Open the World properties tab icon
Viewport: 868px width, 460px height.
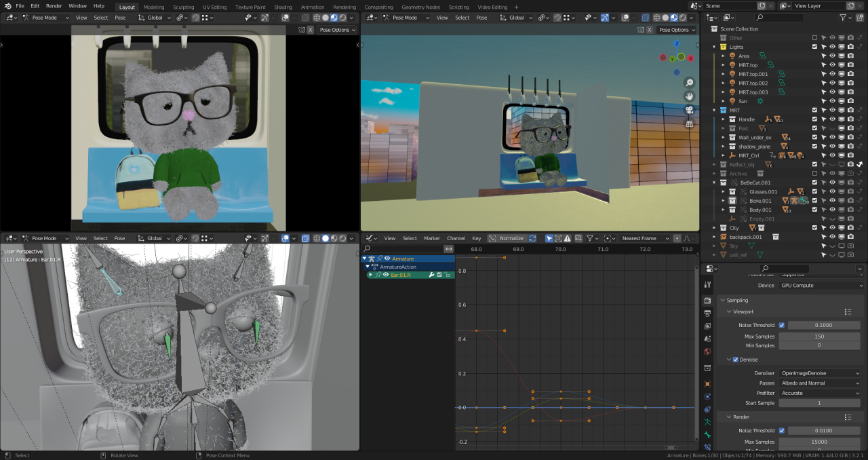pyautogui.click(x=707, y=351)
